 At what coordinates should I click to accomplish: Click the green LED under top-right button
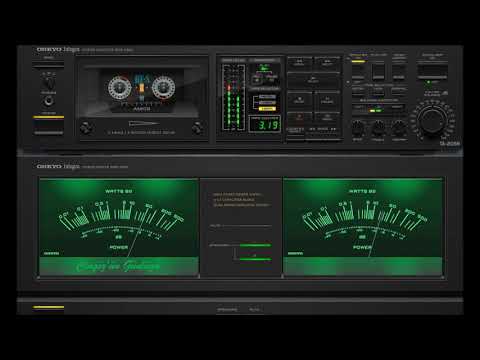tap(429, 82)
